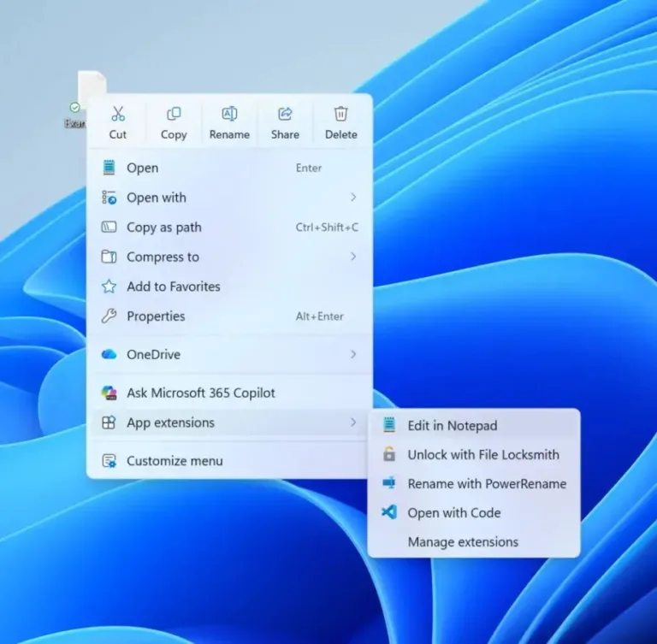Click the Rename icon in top row
The width and height of the screenshot is (657, 644).
tap(229, 114)
